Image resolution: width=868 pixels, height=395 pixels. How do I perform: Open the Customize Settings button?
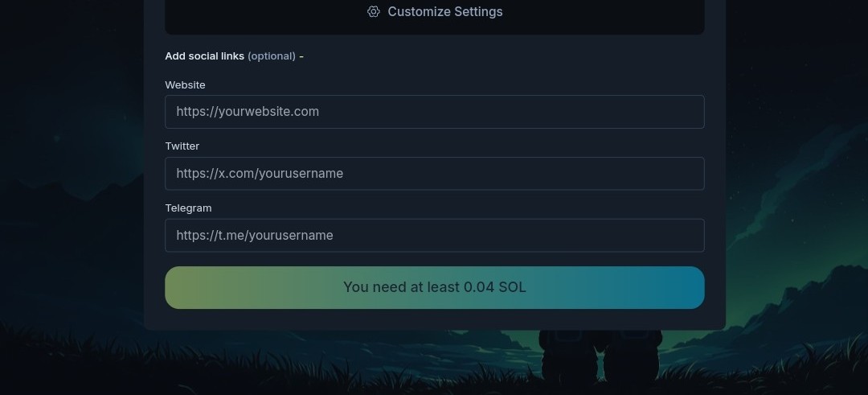(x=435, y=12)
